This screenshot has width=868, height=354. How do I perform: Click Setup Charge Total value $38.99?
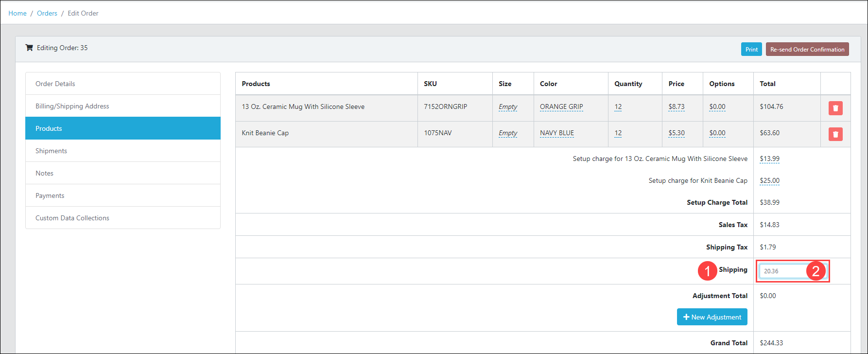click(x=769, y=202)
